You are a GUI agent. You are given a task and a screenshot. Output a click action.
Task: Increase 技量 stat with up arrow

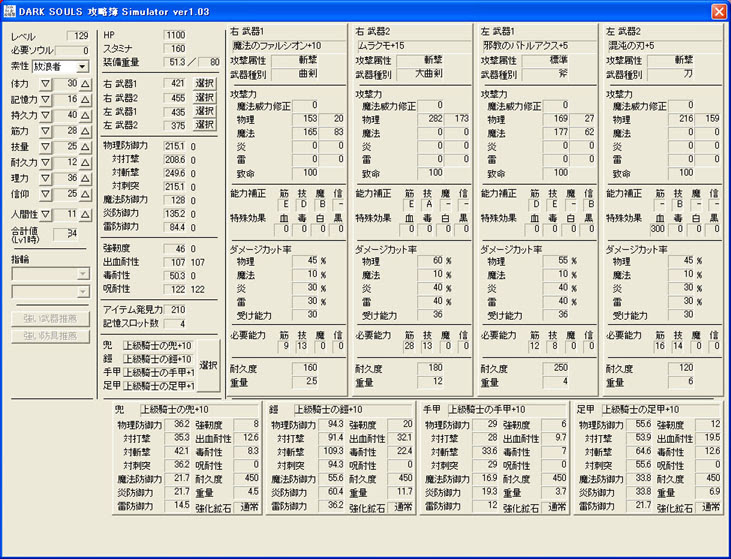[x=85, y=147]
